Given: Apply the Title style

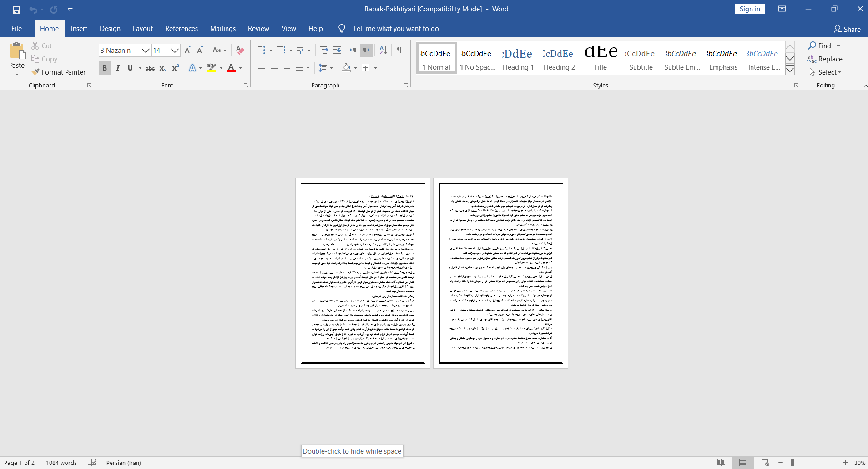Looking at the screenshot, I should pyautogui.click(x=600, y=58).
